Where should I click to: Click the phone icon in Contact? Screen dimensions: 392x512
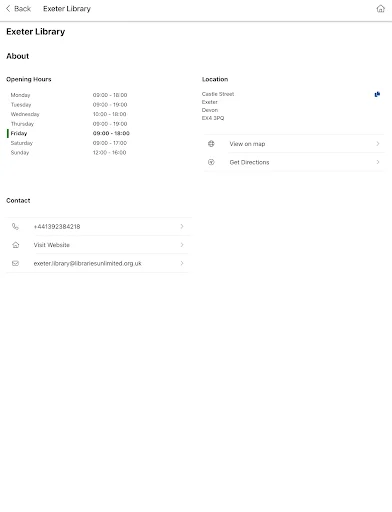pyautogui.click(x=15, y=227)
